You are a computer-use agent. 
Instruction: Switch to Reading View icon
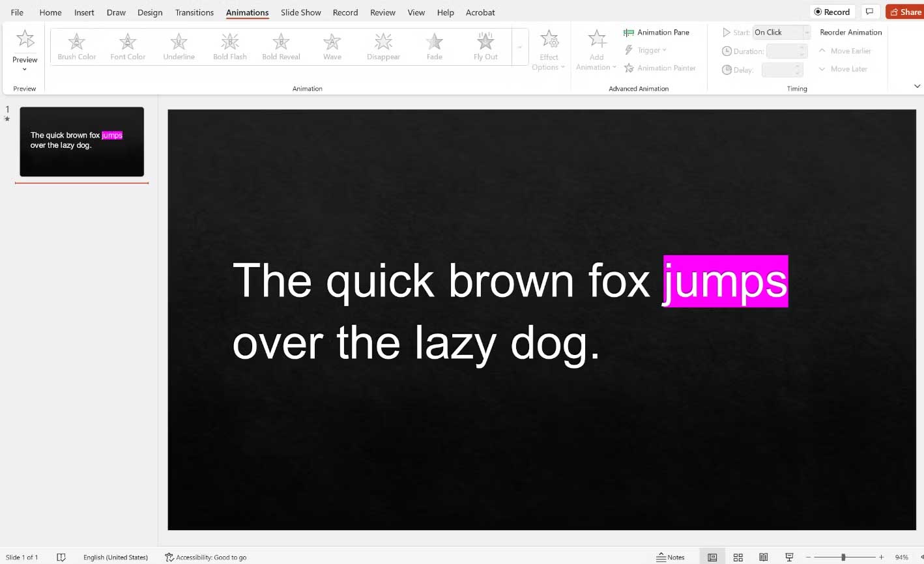tap(763, 557)
